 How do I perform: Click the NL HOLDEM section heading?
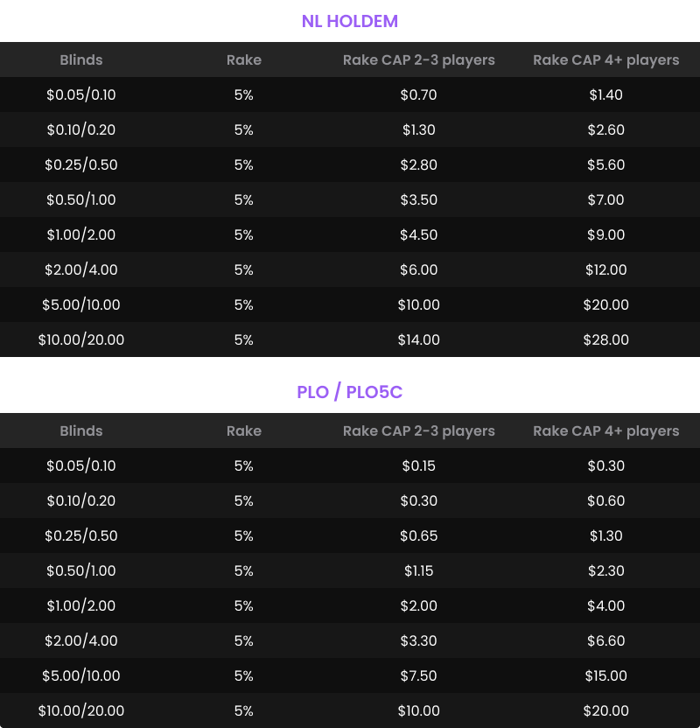point(349,21)
